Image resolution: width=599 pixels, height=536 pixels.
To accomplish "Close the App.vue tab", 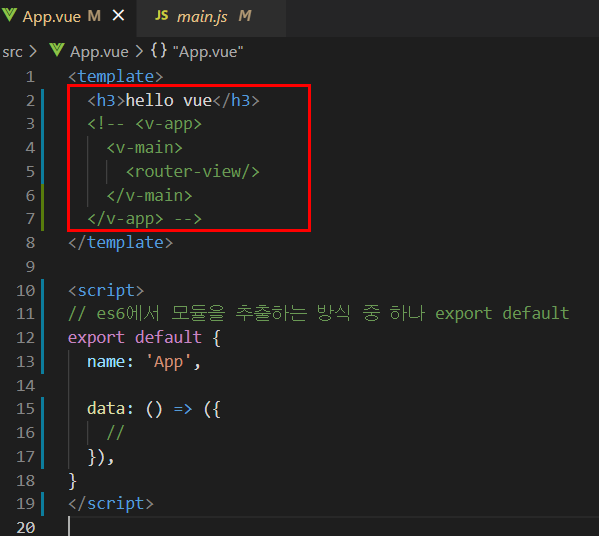I will 118,16.
